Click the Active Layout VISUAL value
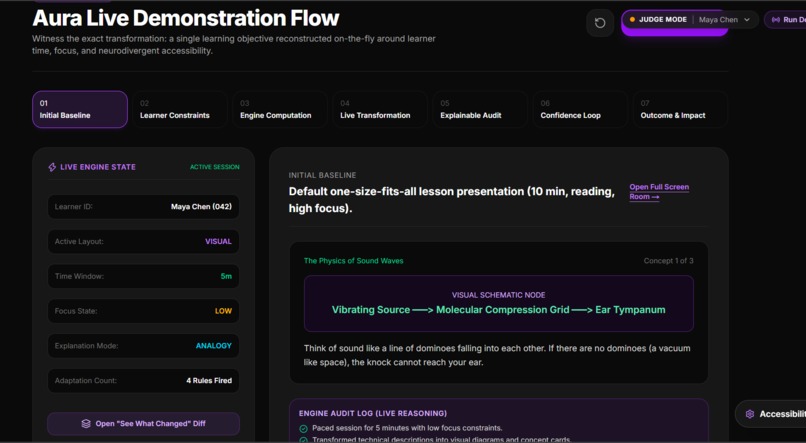This screenshot has height=443, width=806. tap(218, 242)
